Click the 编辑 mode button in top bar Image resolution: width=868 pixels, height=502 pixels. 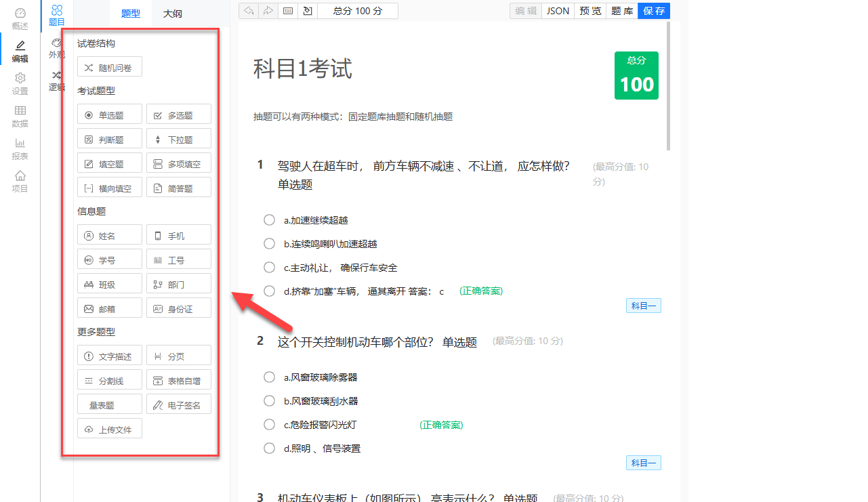(x=526, y=11)
